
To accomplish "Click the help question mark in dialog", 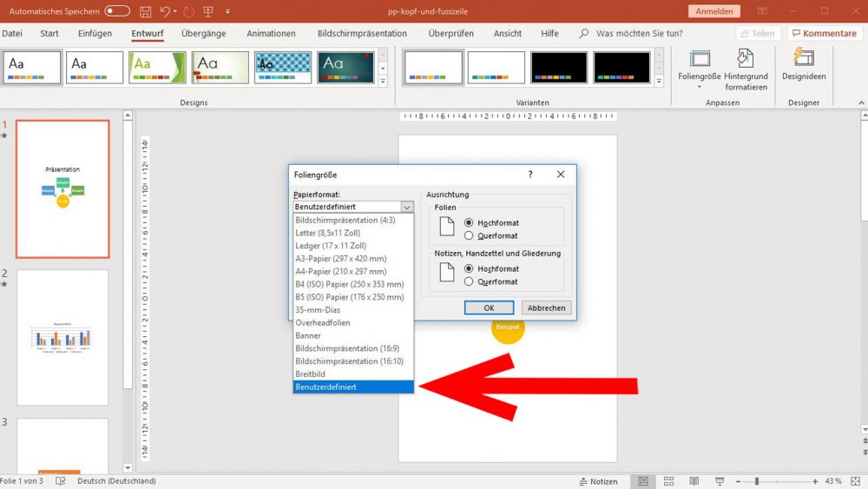I will [530, 175].
